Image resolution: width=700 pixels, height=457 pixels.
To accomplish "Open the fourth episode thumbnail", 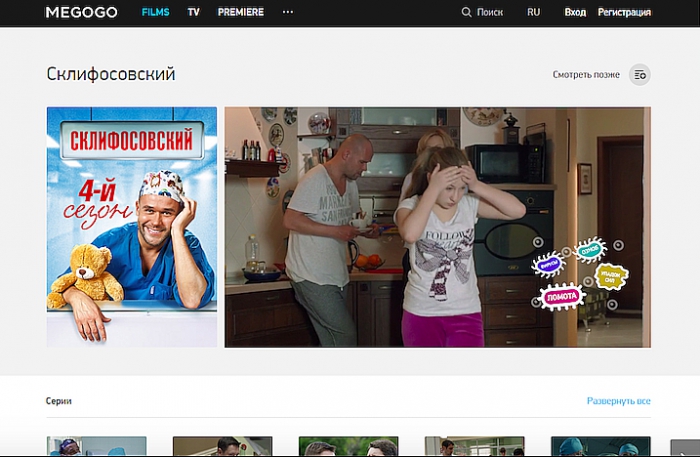I will [x=475, y=446].
